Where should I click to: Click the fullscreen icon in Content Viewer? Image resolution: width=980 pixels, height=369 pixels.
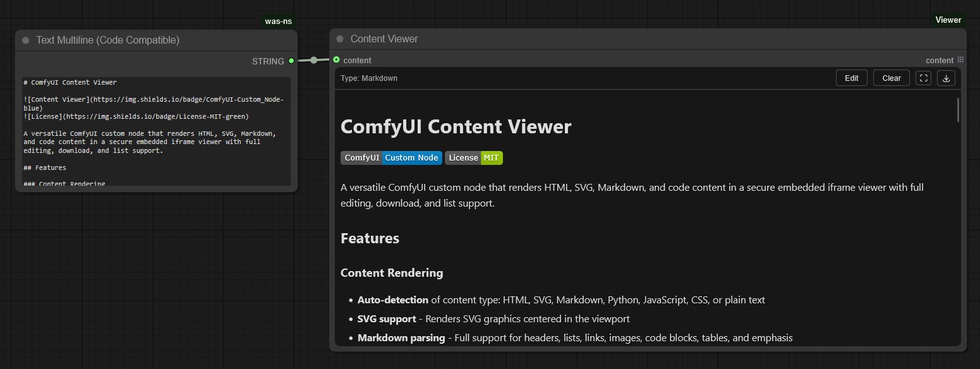[923, 78]
